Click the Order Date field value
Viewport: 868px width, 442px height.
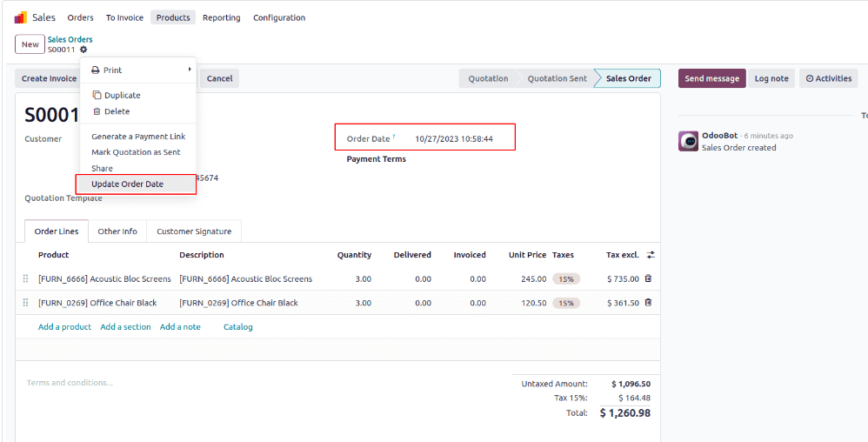click(453, 138)
